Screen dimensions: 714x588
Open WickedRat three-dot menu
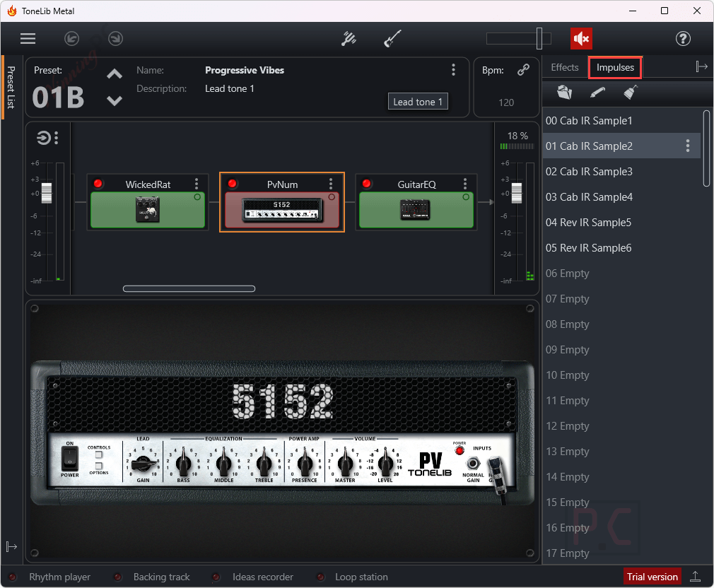click(197, 184)
